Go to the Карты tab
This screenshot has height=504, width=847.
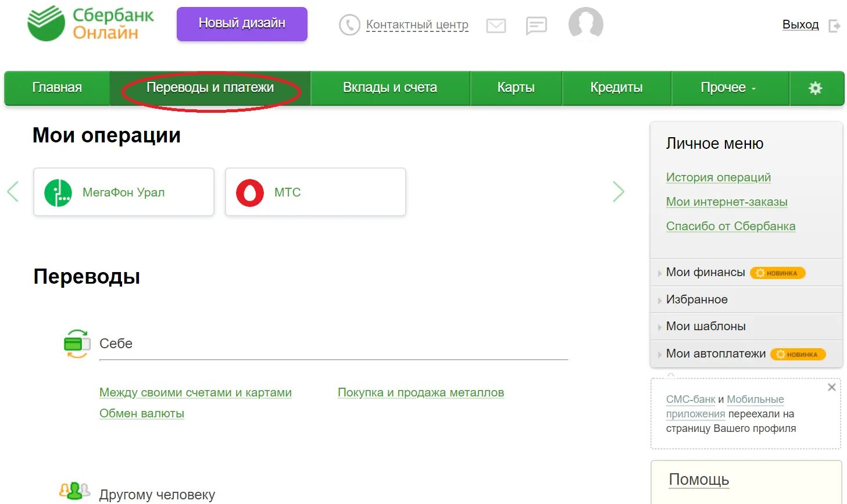point(516,88)
